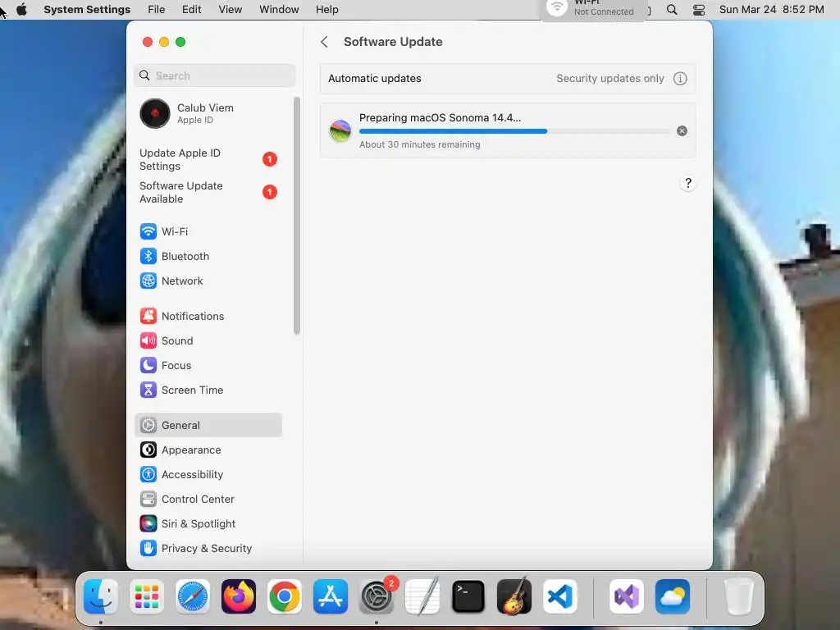The height and width of the screenshot is (630, 840).
Task: Launch Visual Studio Code from Dock
Action: pos(559,596)
